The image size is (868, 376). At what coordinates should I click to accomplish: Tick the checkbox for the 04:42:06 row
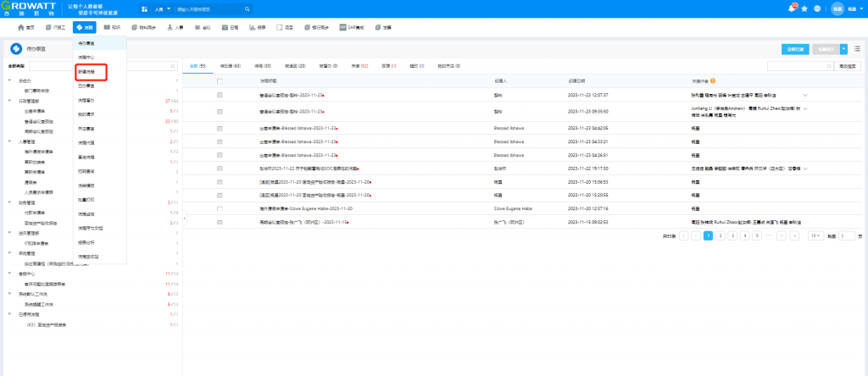pos(220,128)
